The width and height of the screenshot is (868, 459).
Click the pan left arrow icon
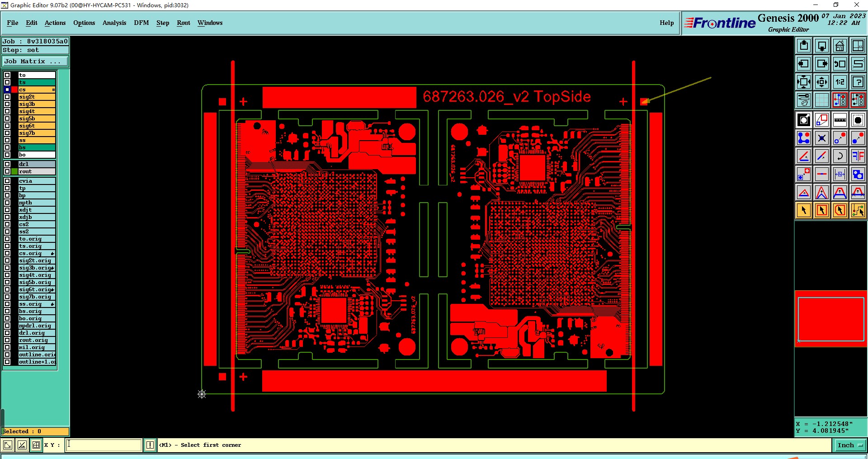(x=804, y=64)
